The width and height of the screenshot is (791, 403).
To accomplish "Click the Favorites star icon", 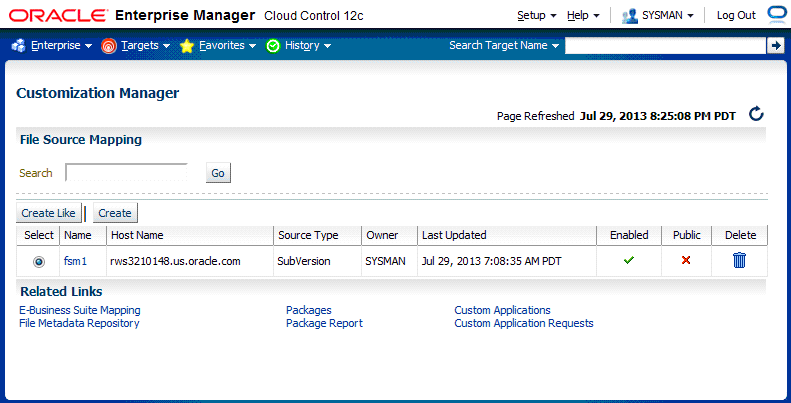I will (x=187, y=46).
